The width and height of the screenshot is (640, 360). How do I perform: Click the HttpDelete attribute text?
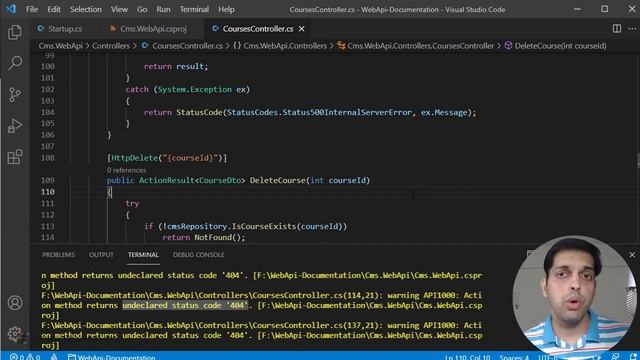[x=134, y=158]
